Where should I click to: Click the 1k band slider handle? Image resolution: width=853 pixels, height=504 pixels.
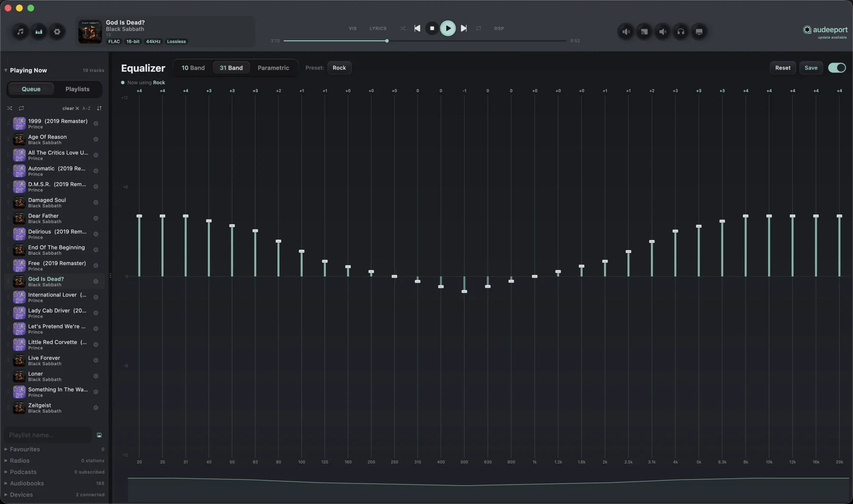coord(535,276)
